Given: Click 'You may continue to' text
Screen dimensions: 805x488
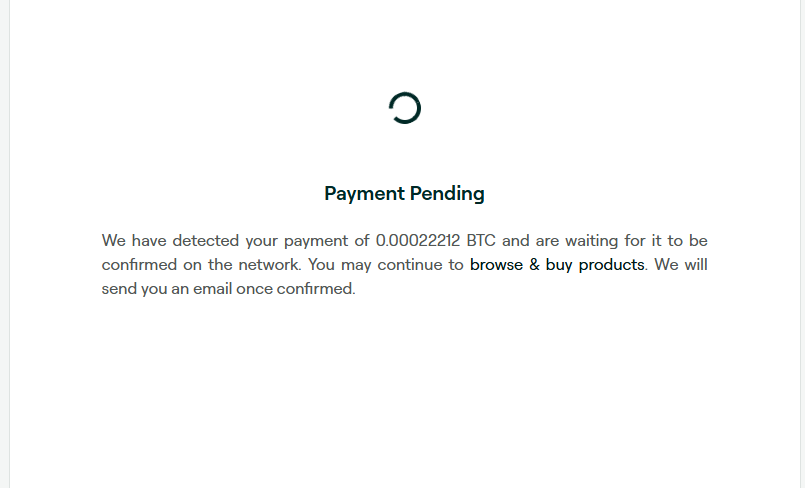Looking at the screenshot, I should coord(386,265).
